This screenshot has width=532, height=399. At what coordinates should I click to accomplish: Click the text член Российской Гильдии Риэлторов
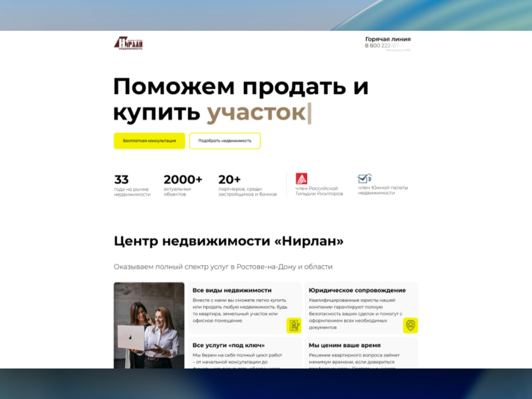tap(319, 191)
